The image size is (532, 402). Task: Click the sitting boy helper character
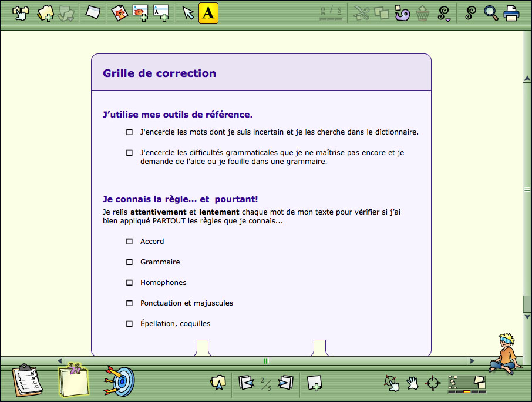[506, 353]
